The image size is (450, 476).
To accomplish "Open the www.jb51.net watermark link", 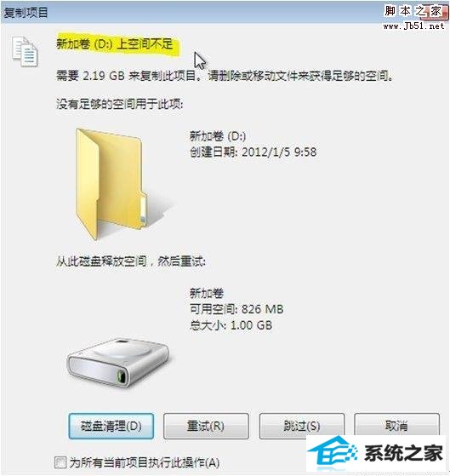I will (414, 26).
